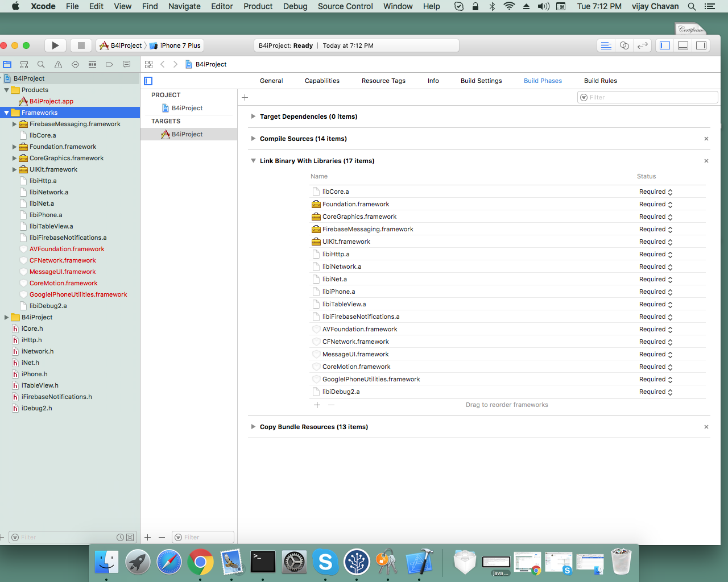Open related items grid menu

click(x=149, y=64)
